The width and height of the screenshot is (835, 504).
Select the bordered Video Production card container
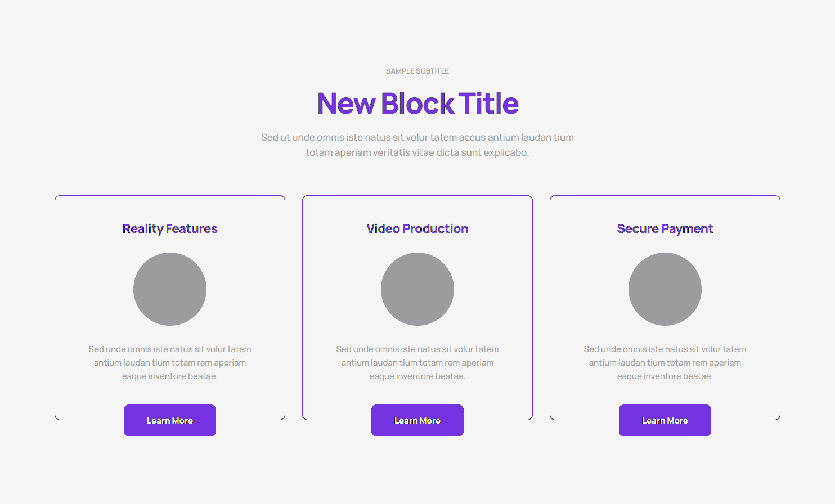(326, 394)
